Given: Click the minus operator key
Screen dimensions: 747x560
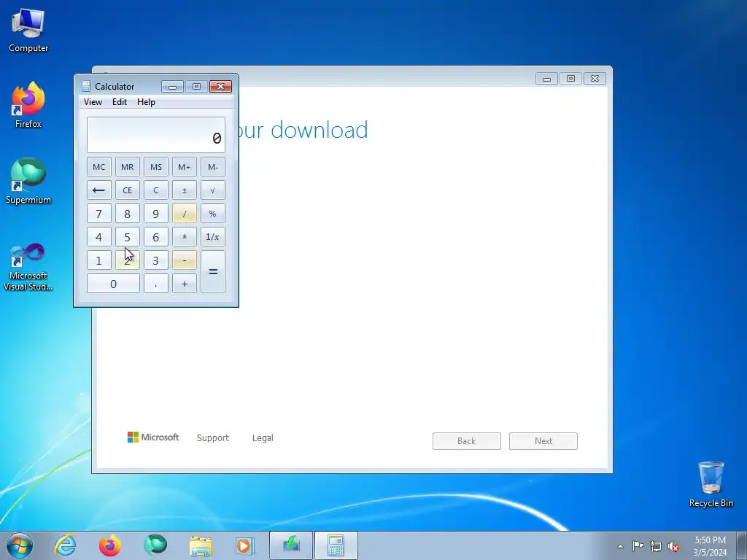Looking at the screenshot, I should (x=185, y=260).
